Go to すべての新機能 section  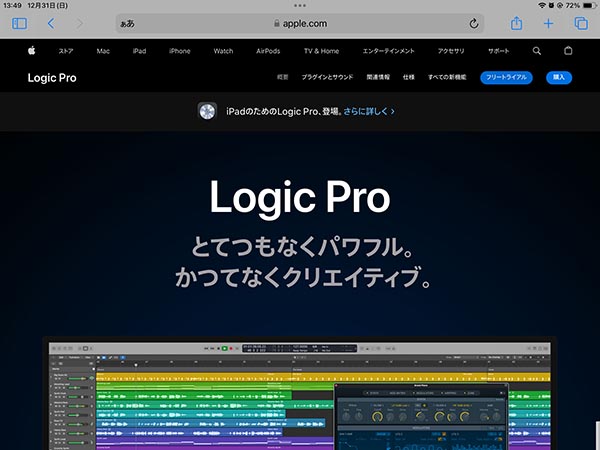pos(447,77)
